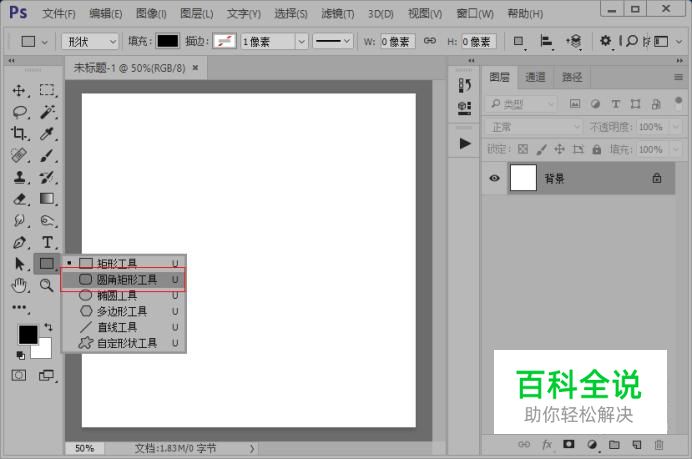
Task: Open the layer filter 类型 dropdown
Action: pos(521,104)
